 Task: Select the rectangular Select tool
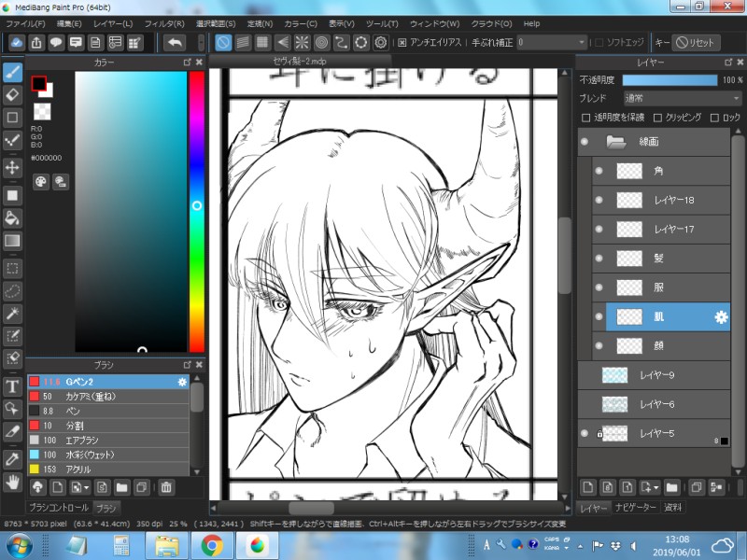point(13,269)
